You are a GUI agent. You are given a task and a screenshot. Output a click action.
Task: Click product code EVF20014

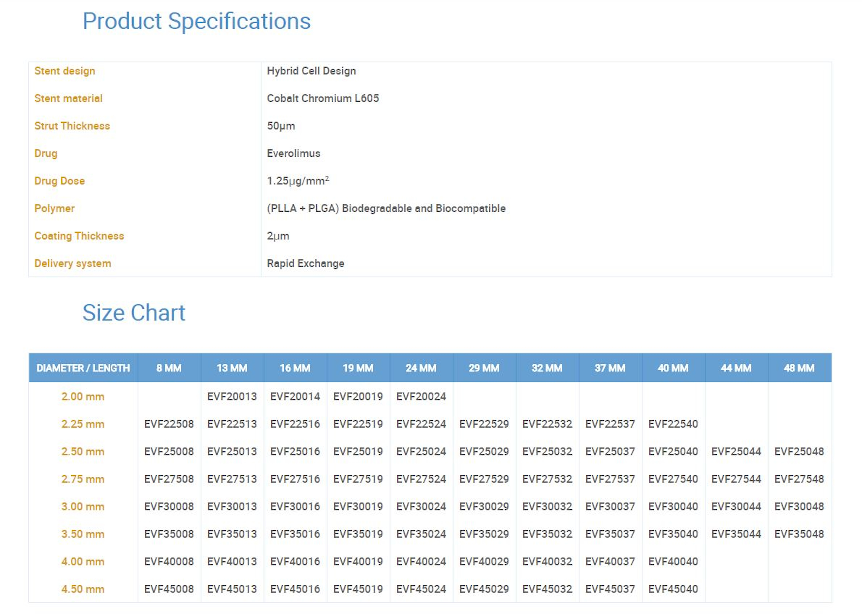pyautogui.click(x=295, y=396)
